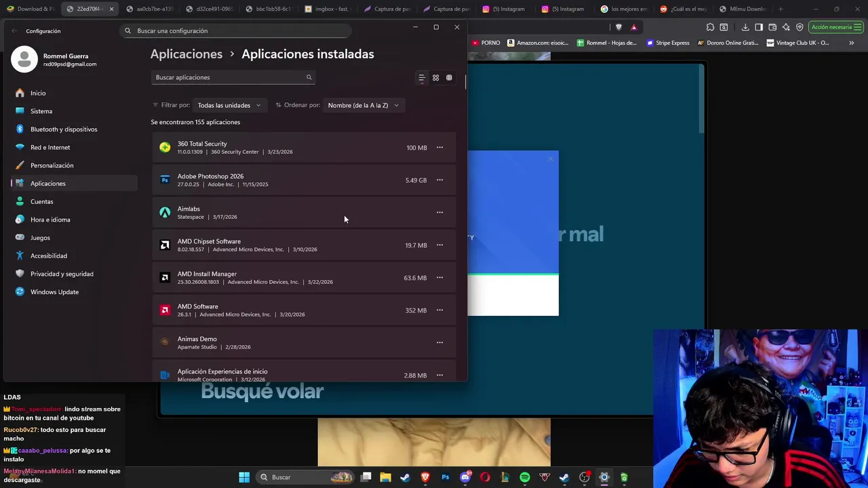
Task: Open File Explorer from the taskbar
Action: coord(385,477)
